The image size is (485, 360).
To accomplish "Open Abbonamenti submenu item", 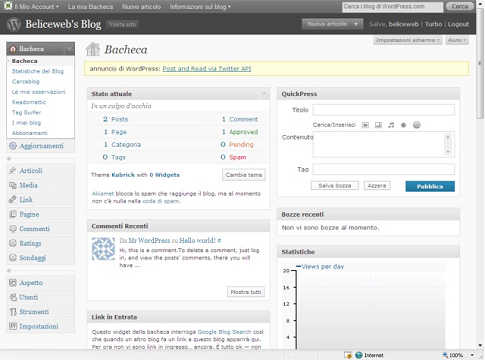I will [30, 133].
